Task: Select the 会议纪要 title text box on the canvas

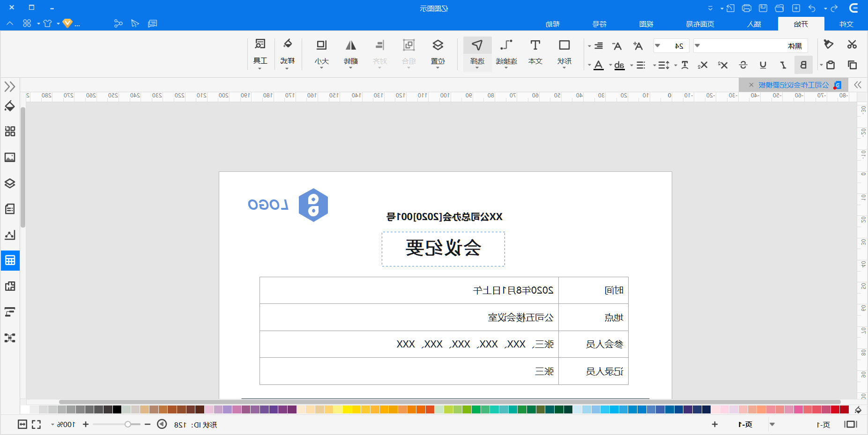Action: tap(443, 249)
